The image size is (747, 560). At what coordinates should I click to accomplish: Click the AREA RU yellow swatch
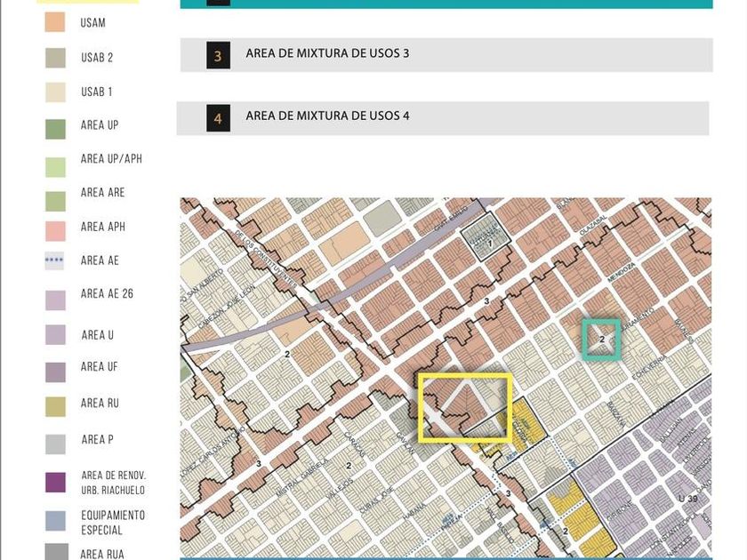[55, 407]
